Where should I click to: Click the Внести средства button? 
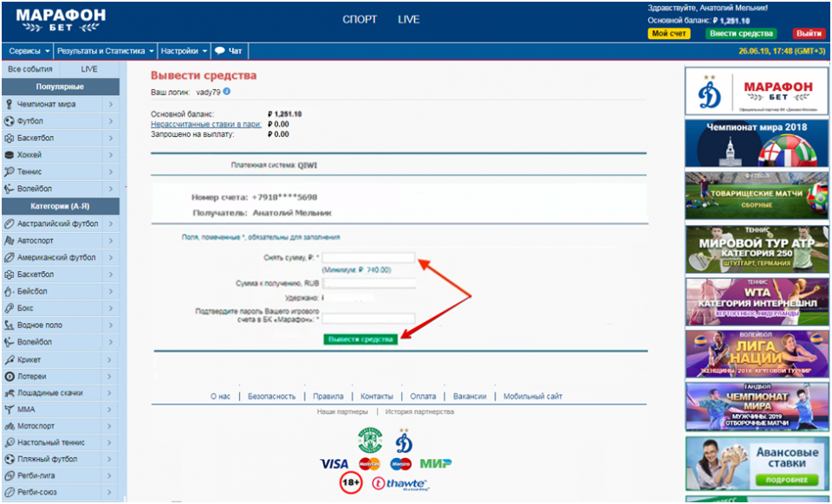point(741,34)
